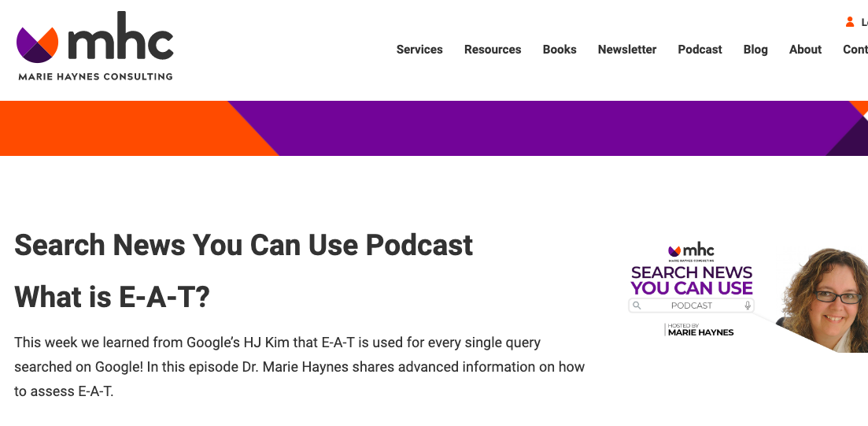Image resolution: width=868 pixels, height=426 pixels.
Task: Click the small mhc logo above podcast title
Action: click(691, 252)
